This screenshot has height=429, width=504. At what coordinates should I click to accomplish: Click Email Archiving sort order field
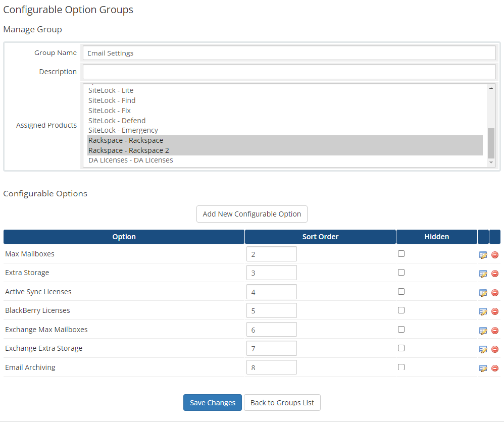click(x=272, y=367)
